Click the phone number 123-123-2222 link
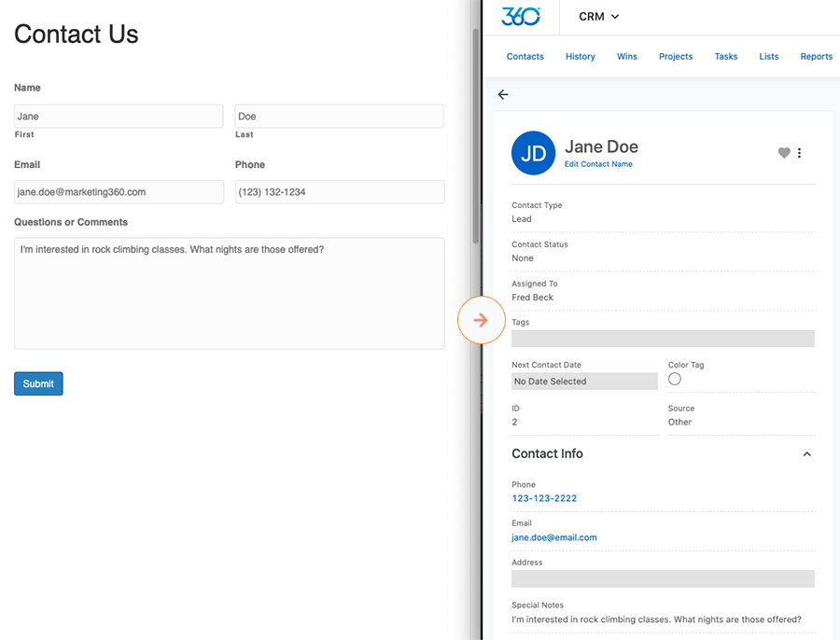 [x=544, y=498]
